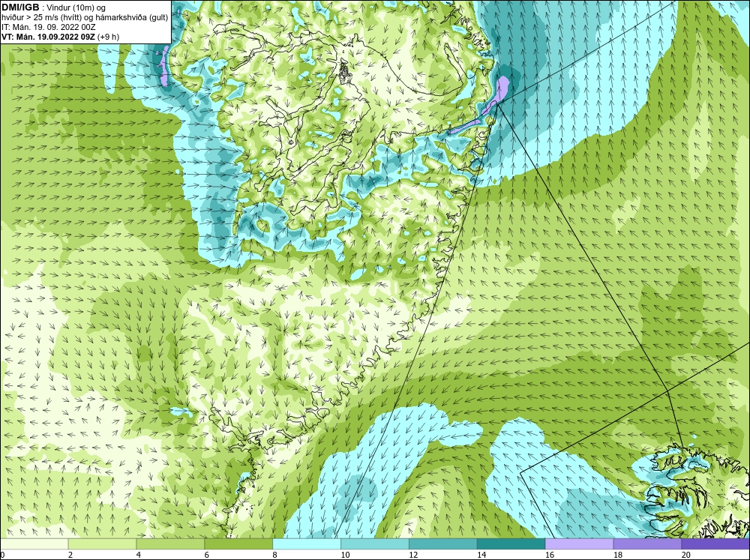
Task: Click the legend label "4"
Action: (x=138, y=555)
